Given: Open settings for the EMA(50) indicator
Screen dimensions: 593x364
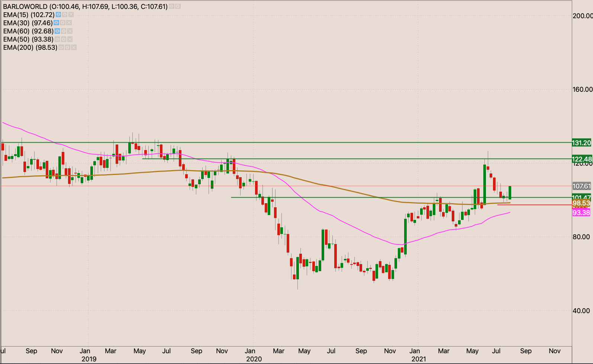Looking at the screenshot, I should 64,39.
